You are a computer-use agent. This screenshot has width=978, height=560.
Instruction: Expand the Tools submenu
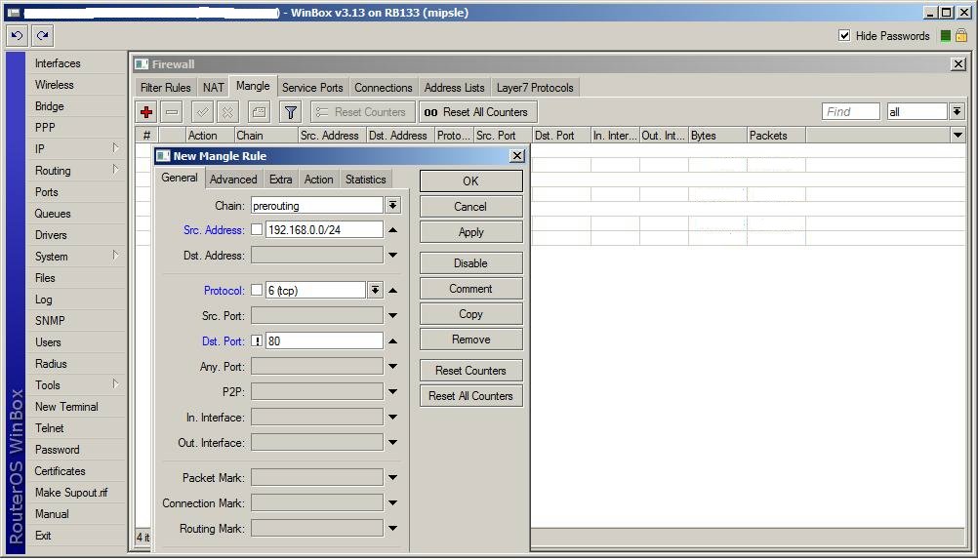click(75, 384)
